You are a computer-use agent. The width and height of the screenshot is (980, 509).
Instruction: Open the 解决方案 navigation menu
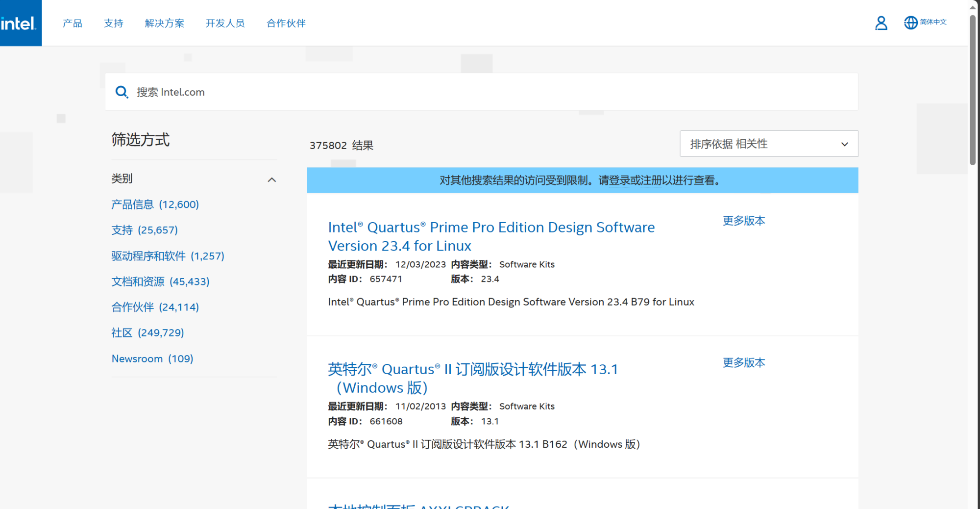pos(164,23)
